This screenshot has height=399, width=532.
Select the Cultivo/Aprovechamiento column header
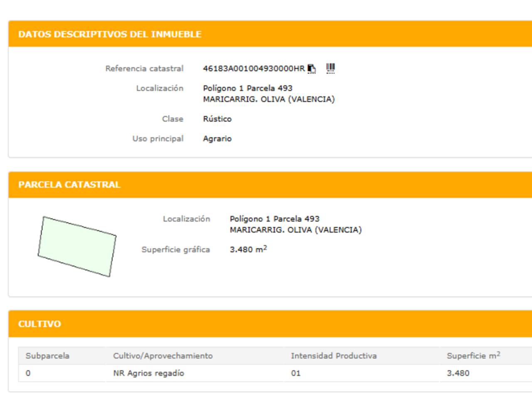pyautogui.click(x=163, y=356)
